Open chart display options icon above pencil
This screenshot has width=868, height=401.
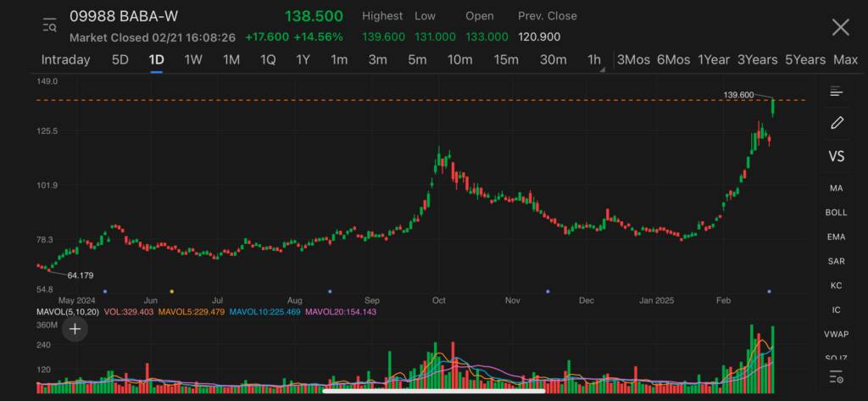coord(836,92)
